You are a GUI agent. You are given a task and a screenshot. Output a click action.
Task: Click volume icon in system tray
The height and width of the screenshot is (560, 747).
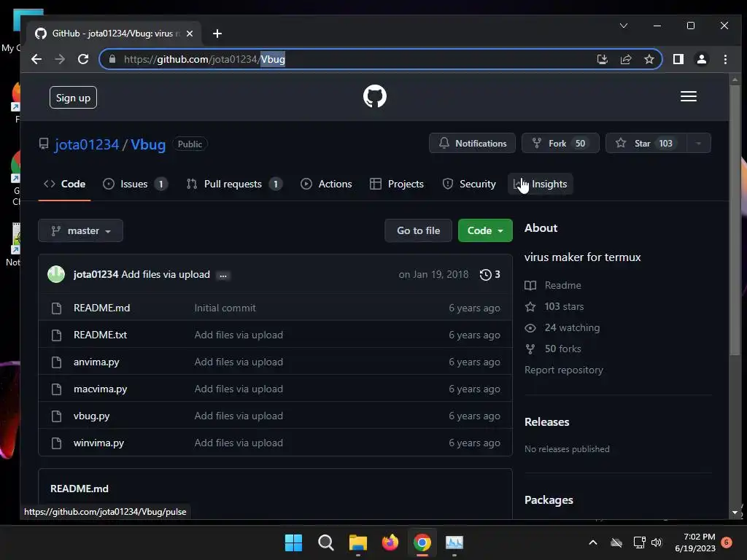(x=657, y=542)
